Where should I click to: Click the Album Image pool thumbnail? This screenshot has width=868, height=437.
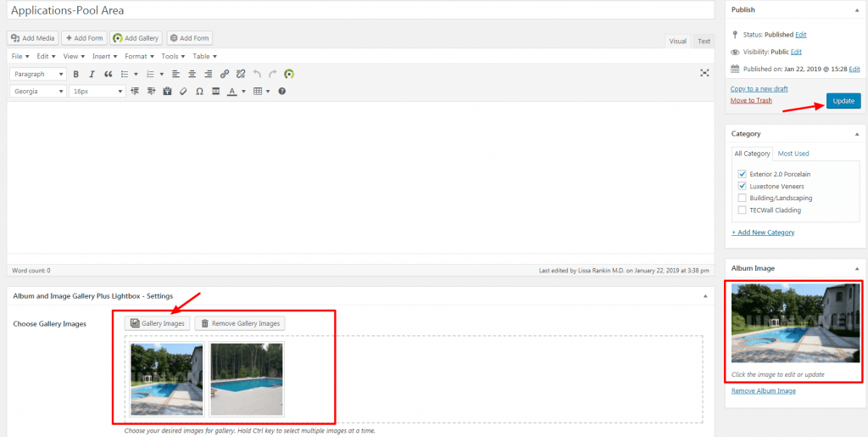tap(795, 324)
